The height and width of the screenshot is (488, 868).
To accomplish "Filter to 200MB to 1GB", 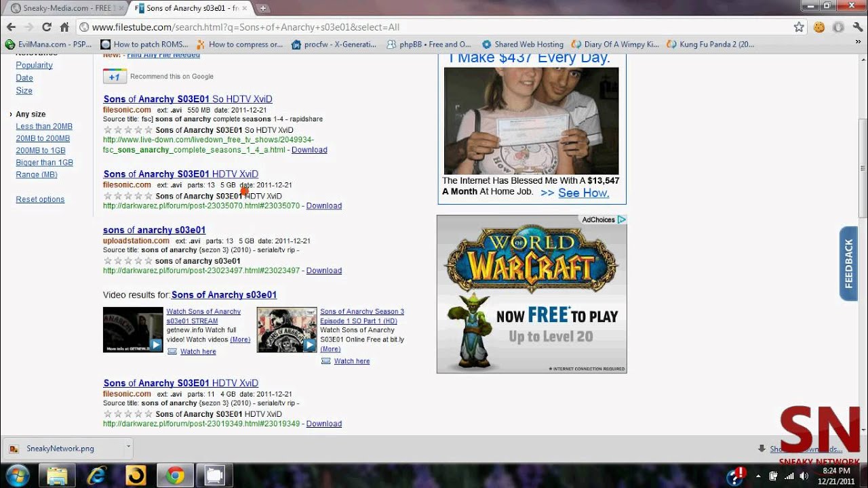I will pyautogui.click(x=41, y=150).
